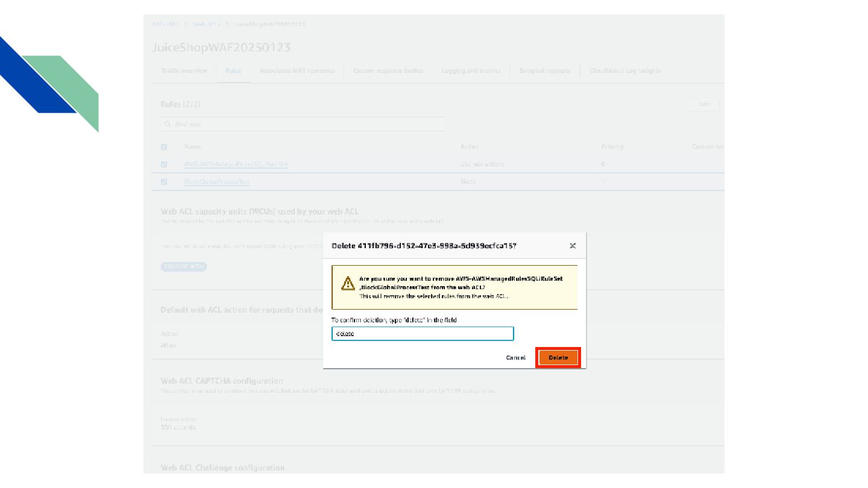Click the dialog title 'Delete 411fb796-d152-47e3-998a-5d939ecfca15?'
The width and height of the screenshot is (868, 488).
(x=424, y=246)
